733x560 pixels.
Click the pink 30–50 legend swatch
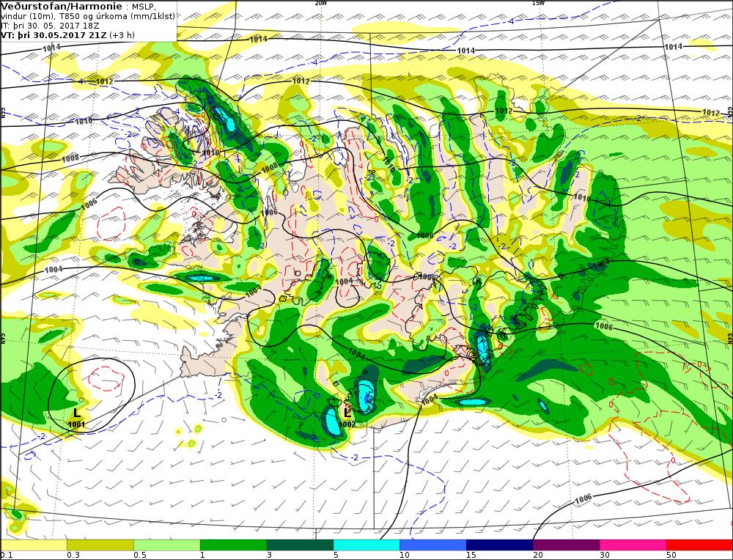click(x=633, y=545)
